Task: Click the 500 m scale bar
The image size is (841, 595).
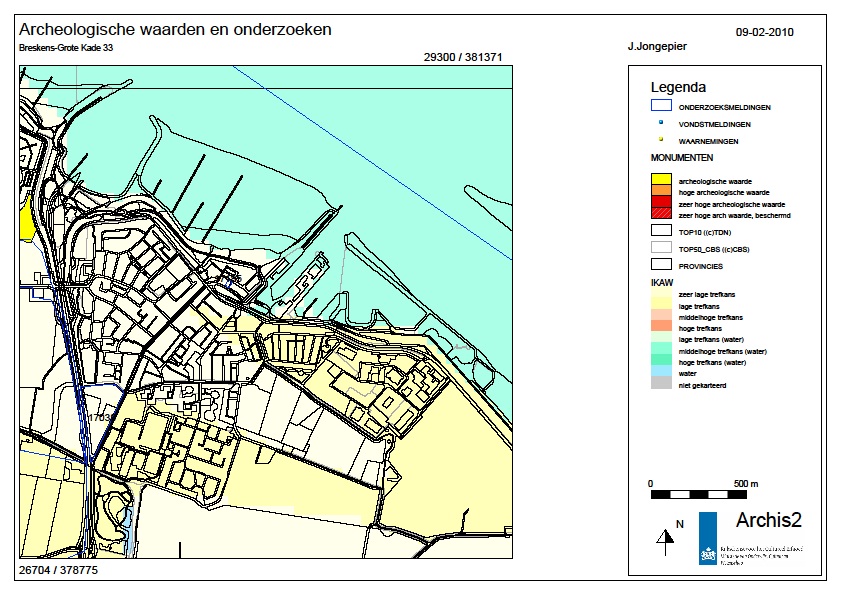Action: pos(696,494)
